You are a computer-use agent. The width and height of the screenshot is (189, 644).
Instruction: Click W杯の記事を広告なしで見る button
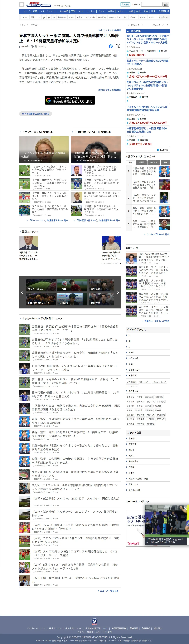click(x=35, y=114)
